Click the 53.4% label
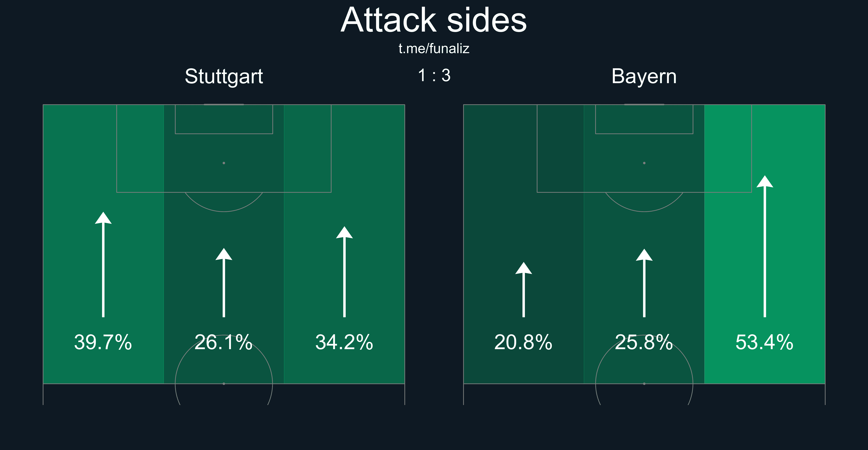Image resolution: width=868 pixels, height=450 pixels. [765, 342]
